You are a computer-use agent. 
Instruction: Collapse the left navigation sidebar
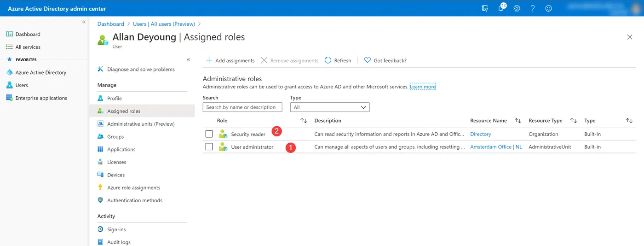pyautogui.click(x=84, y=22)
